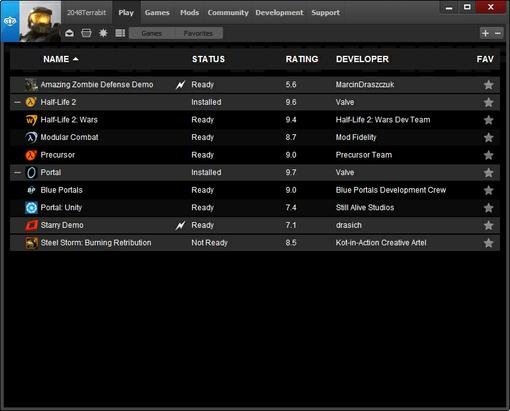This screenshot has width=510, height=411.
Task: Toggle favorite star for Modular Combat
Action: (488, 138)
